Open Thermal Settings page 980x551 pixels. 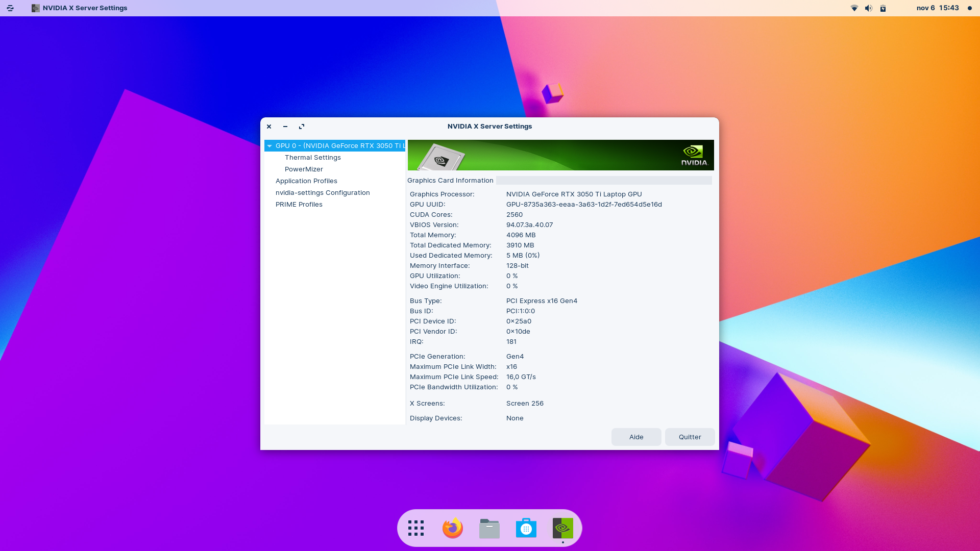click(x=312, y=158)
